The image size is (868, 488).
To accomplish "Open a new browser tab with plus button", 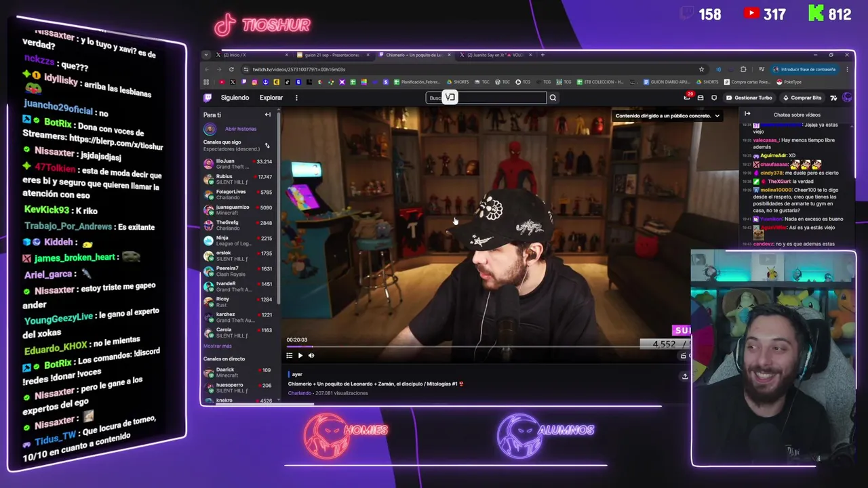I will tap(542, 55).
